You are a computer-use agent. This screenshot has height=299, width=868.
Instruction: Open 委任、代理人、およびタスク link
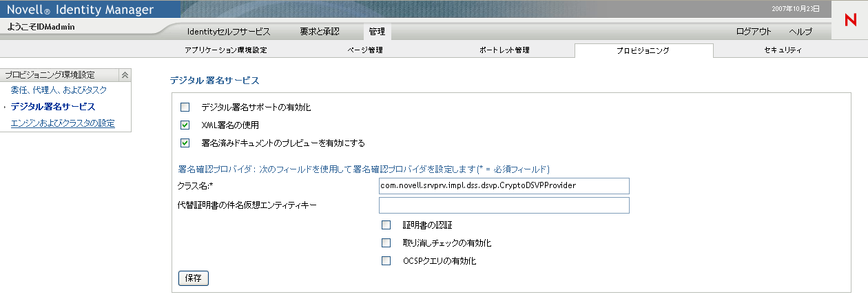click(59, 90)
